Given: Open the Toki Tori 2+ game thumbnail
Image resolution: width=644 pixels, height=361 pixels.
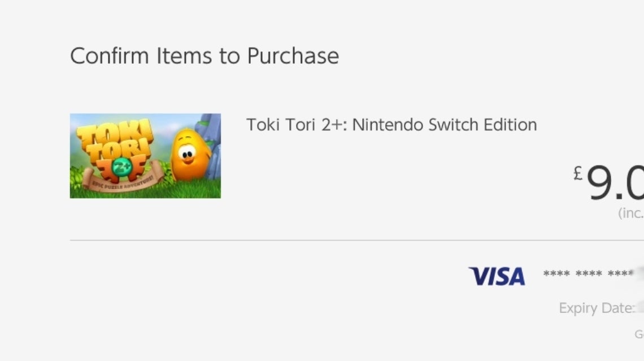Looking at the screenshot, I should point(145,156).
